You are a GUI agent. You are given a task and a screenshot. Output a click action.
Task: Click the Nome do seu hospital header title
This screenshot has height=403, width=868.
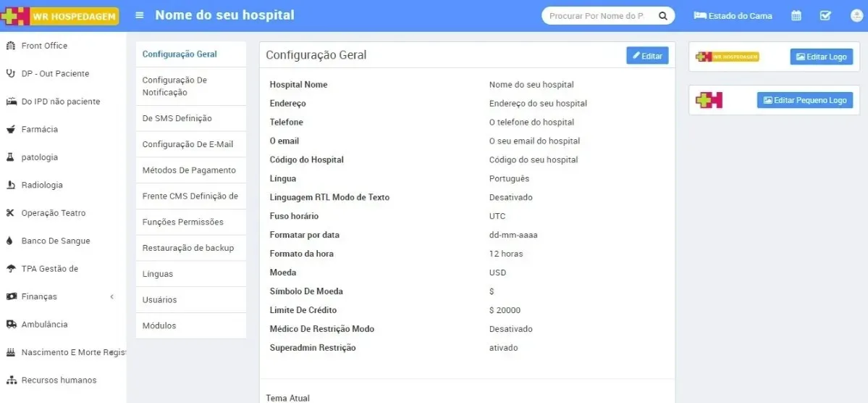pos(224,15)
